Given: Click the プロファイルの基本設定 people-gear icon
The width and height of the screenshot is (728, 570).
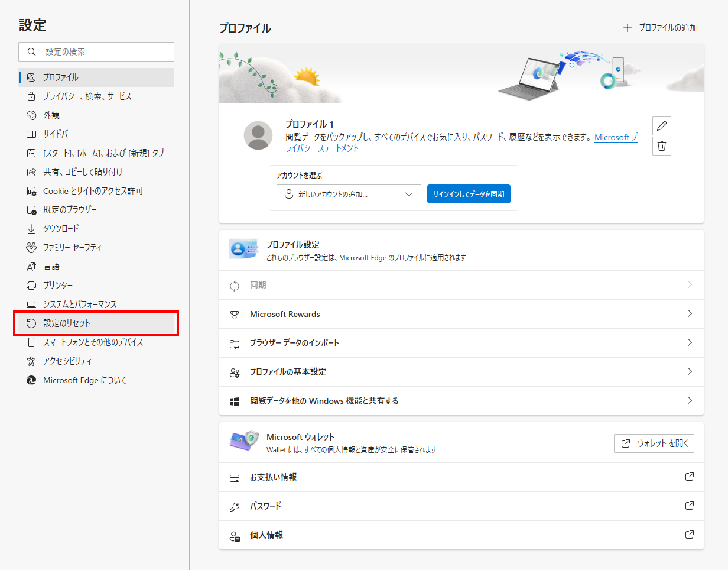Looking at the screenshot, I should click(x=235, y=373).
